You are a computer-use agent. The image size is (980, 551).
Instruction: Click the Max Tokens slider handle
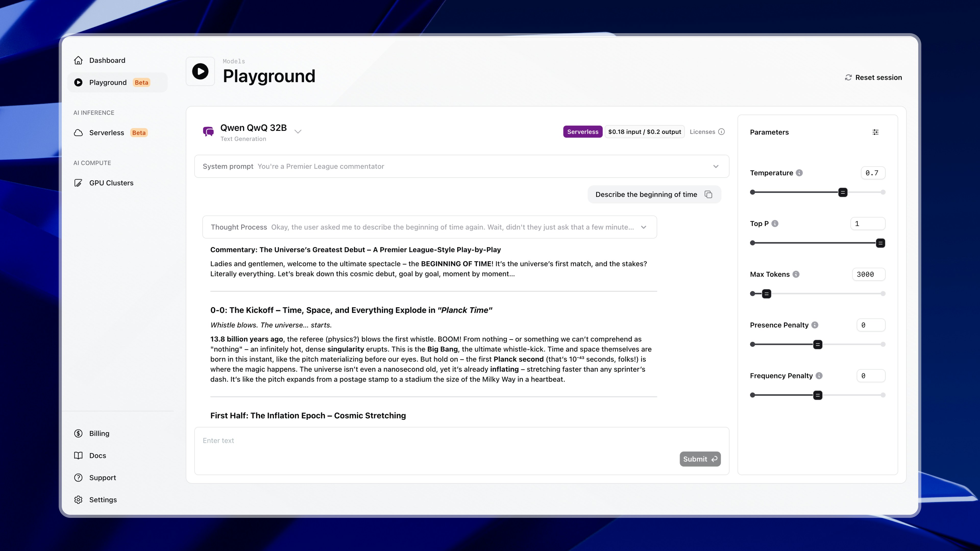[x=767, y=294]
